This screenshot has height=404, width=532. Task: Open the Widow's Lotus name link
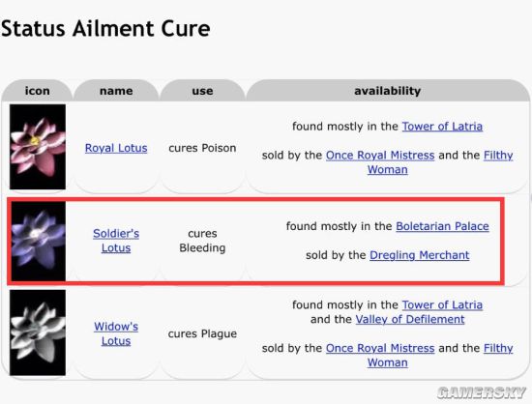116,333
